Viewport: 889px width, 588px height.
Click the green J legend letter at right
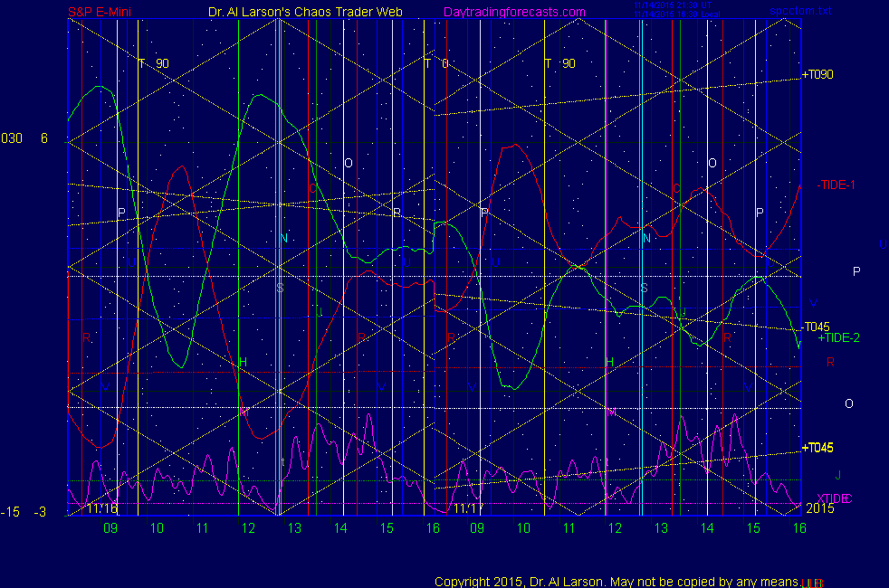click(x=837, y=475)
